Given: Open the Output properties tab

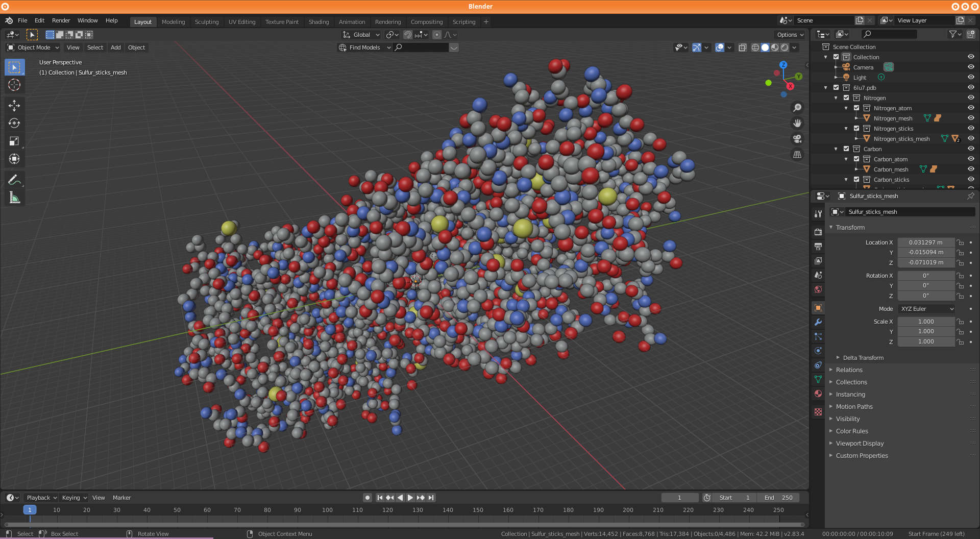Looking at the screenshot, I should pyautogui.click(x=818, y=246).
